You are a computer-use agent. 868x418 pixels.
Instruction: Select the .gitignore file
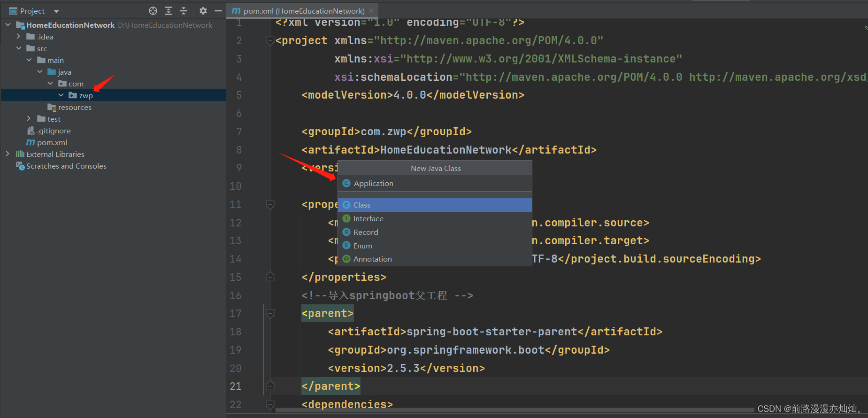point(54,131)
